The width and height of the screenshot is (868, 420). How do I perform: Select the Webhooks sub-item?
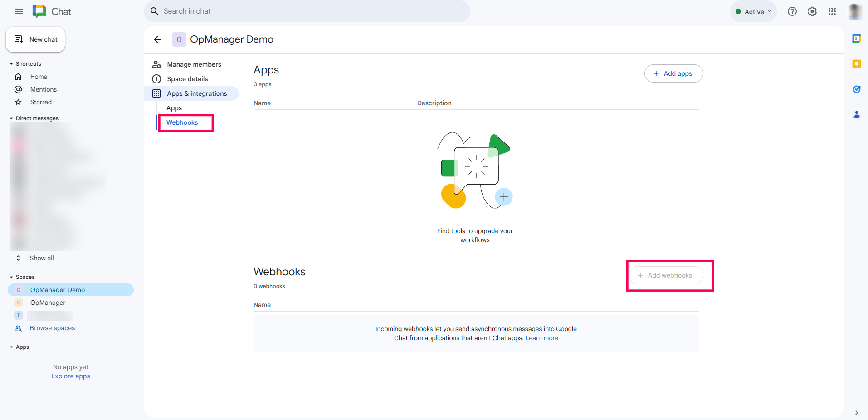tap(182, 122)
